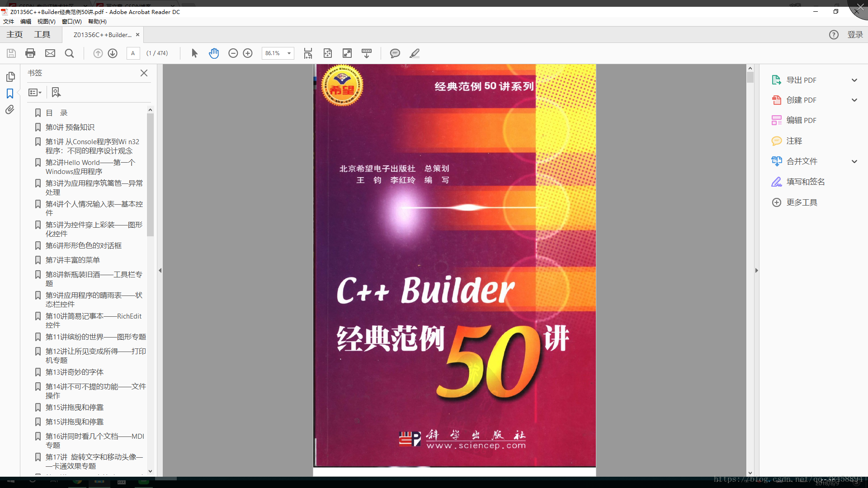The height and width of the screenshot is (488, 868).
Task: Open Page Thumbnails panel icon
Action: coord(10,77)
